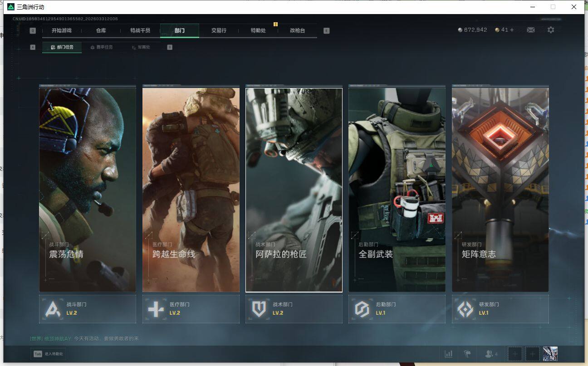Screen dimensions: 588x366
Task: Click the flag icon in bottom bar
Action: point(466,354)
